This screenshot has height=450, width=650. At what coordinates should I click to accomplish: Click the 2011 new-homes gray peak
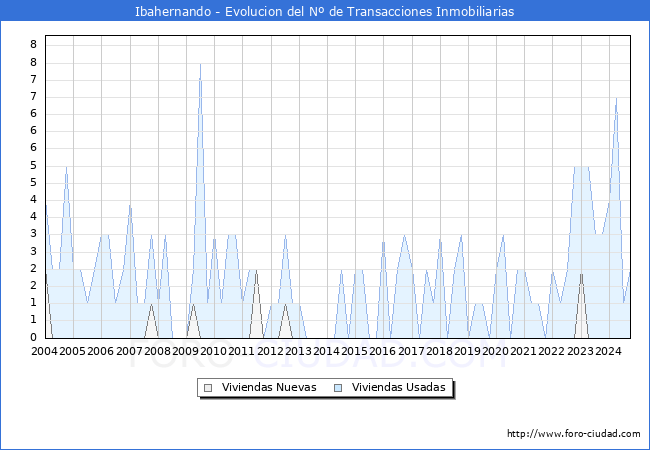point(256,270)
